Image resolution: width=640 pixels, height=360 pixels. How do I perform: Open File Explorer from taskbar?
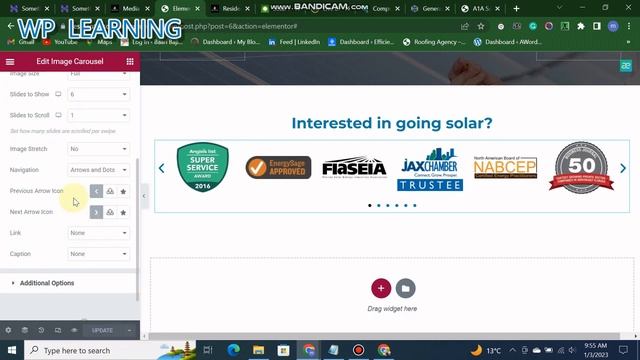point(258,350)
